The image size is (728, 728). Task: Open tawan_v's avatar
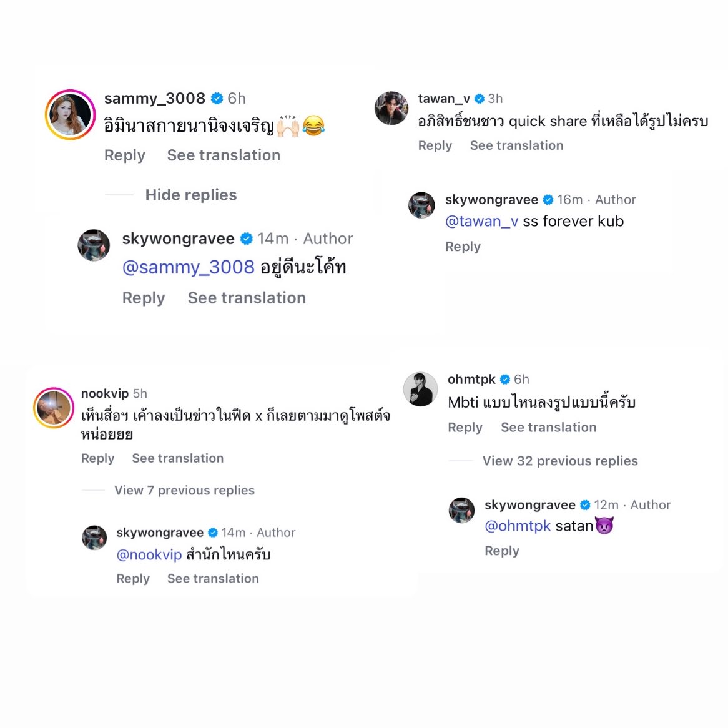tap(391, 108)
